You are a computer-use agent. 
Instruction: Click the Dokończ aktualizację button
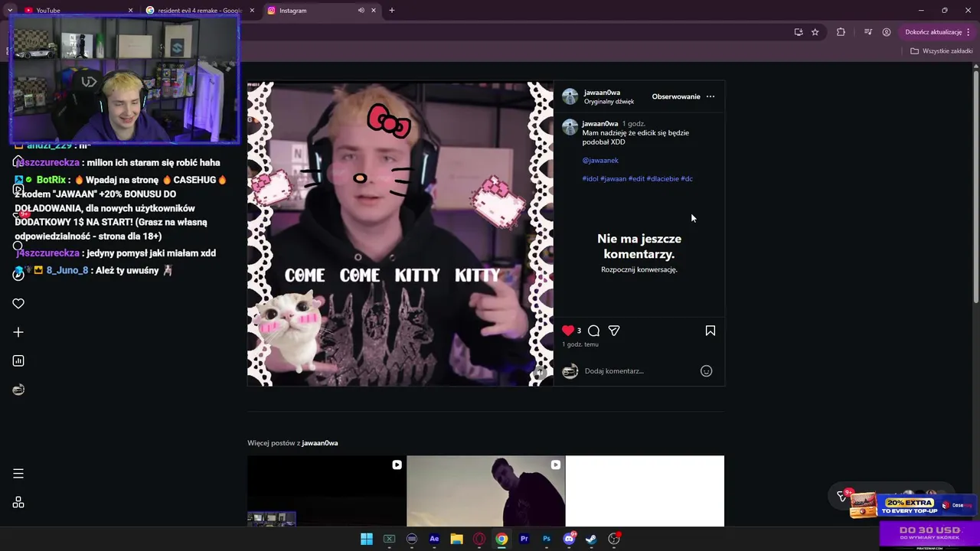(933, 32)
